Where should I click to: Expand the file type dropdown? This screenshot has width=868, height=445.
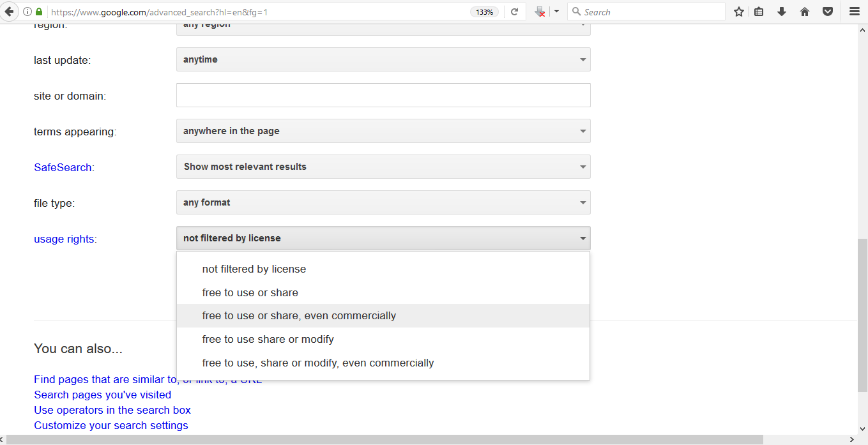coord(383,202)
